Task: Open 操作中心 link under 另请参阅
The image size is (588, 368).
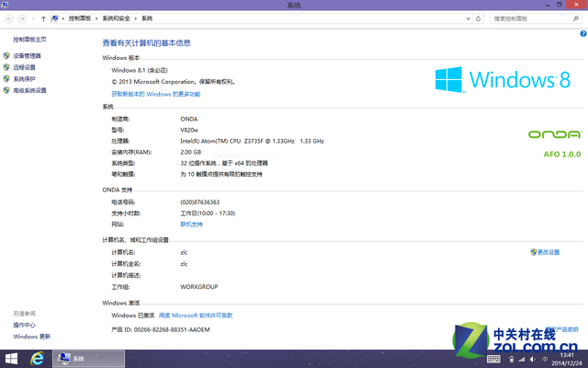Action: click(x=25, y=325)
